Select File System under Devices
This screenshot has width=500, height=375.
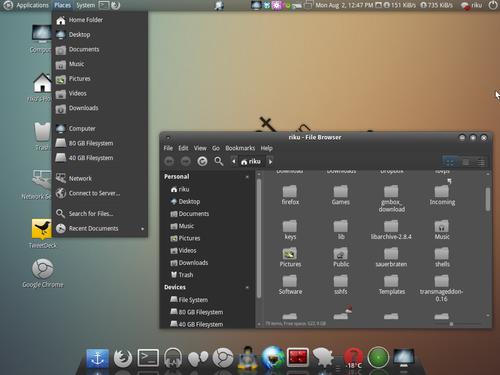(189, 300)
